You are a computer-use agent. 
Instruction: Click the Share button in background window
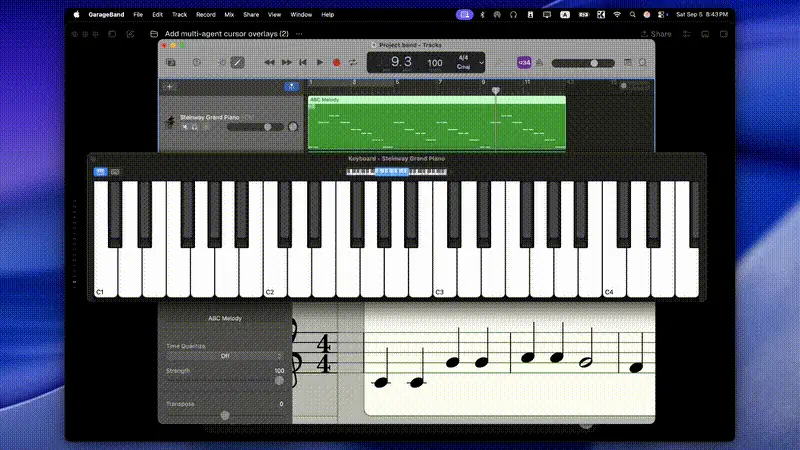pos(656,34)
